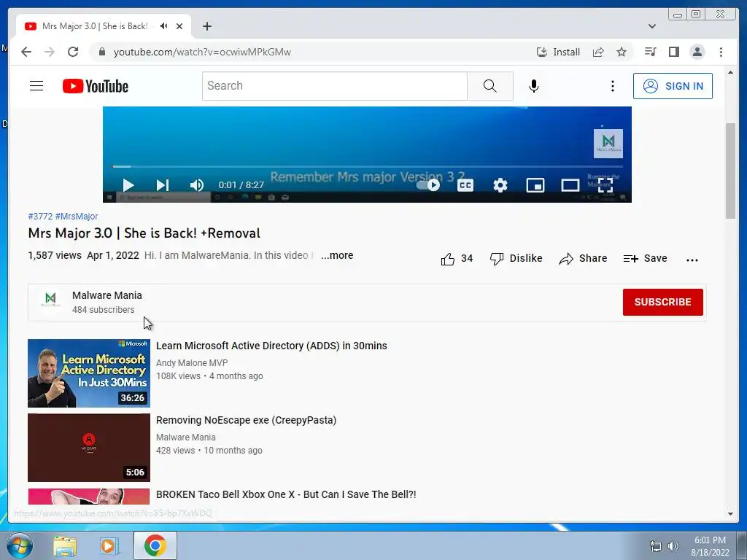
Task: Play the video in the player
Action: click(128, 184)
